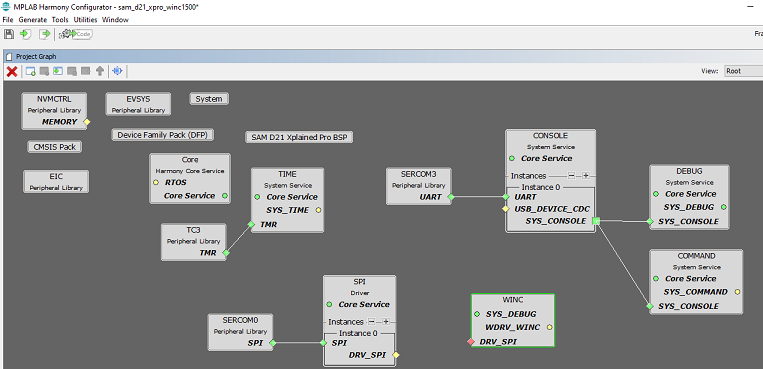Click Core RTOS yellow circle connector
The height and width of the screenshot is (369, 763).
156,183
